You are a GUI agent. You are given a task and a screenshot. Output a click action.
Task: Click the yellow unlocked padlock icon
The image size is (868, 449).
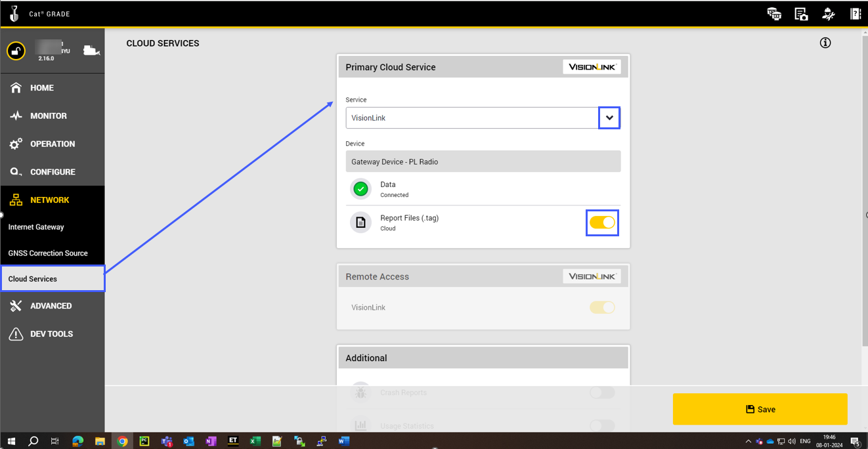(x=16, y=51)
